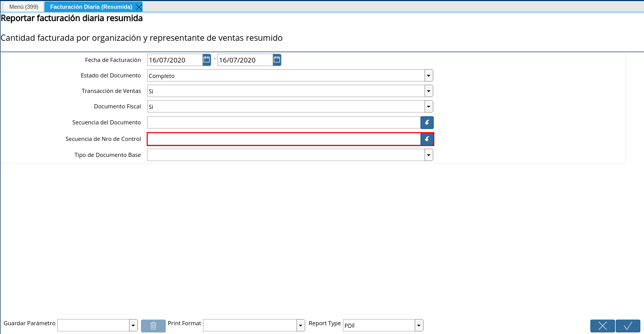Focus the Secuencia del Documento text field
The width and height of the screenshot is (644, 334).
click(284, 123)
